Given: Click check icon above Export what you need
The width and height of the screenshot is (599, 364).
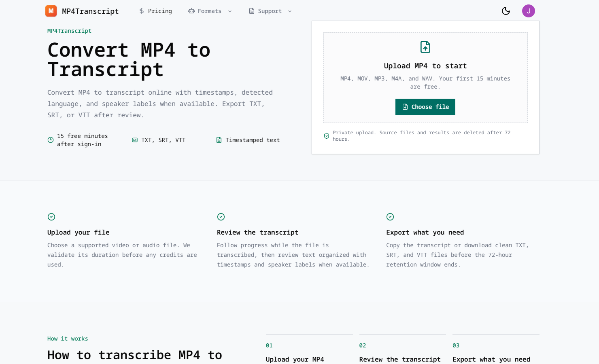Looking at the screenshot, I should pyautogui.click(x=390, y=217).
